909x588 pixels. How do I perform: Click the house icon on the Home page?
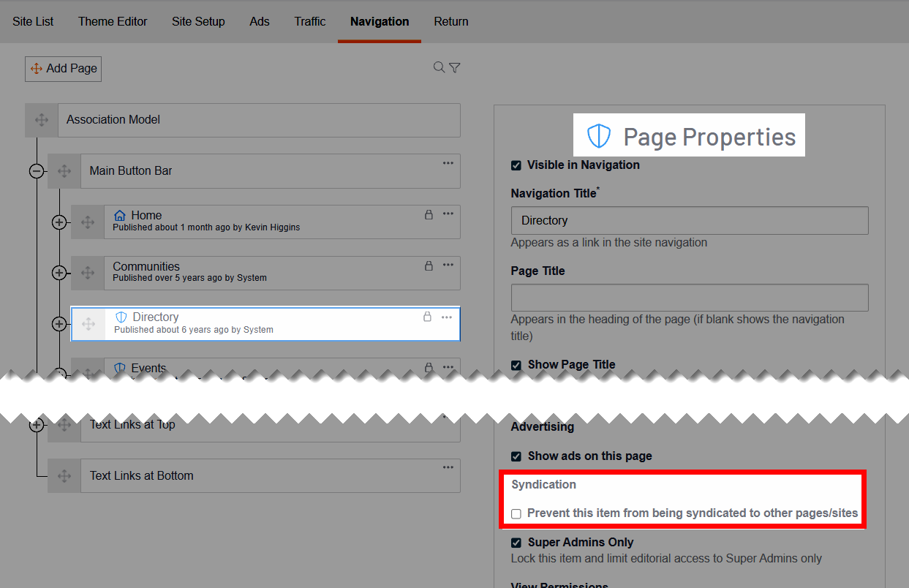point(119,214)
